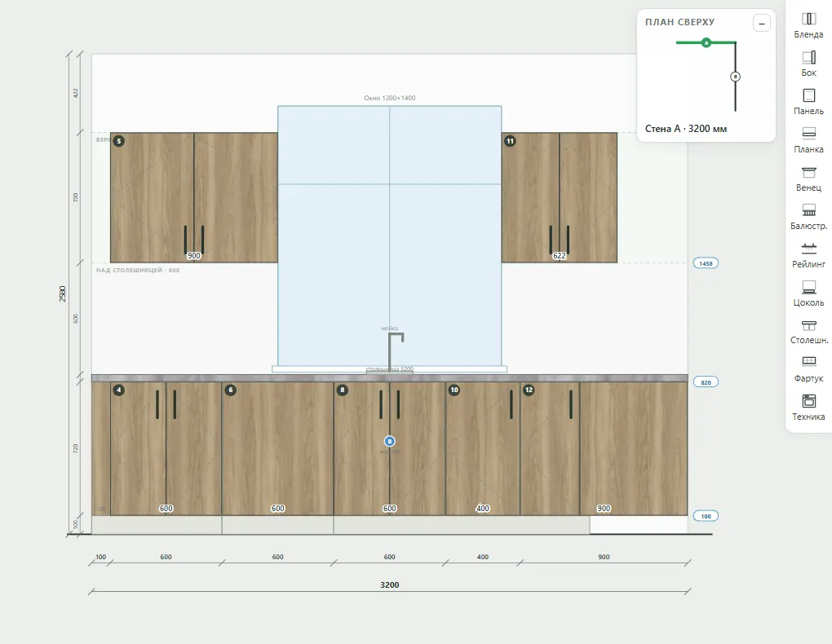832x644 pixels.
Task: Select cabinet number 8 badge
Action: (343, 390)
